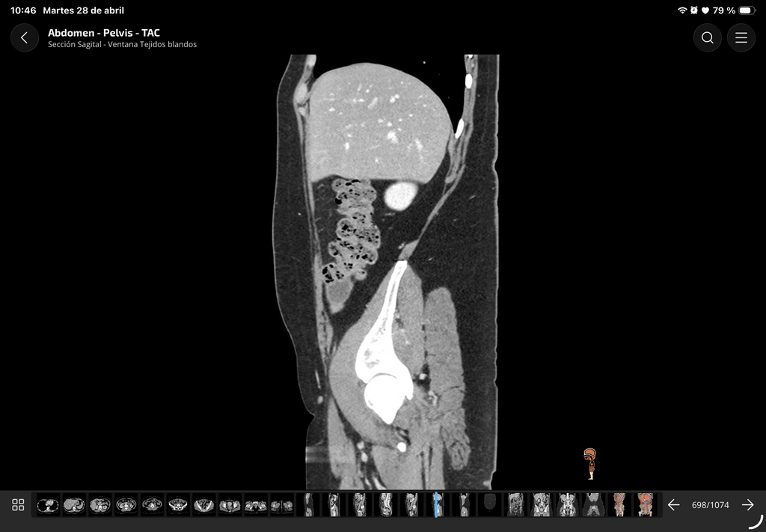Screen dimensions: 766x532
Task: Click the blue slice position marker
Action: click(x=436, y=505)
